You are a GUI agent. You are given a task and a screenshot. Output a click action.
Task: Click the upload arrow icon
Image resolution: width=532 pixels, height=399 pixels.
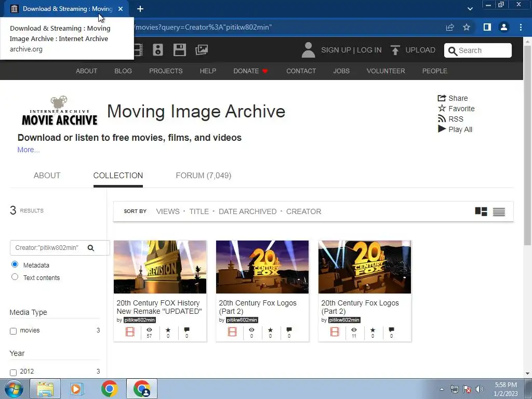point(395,50)
